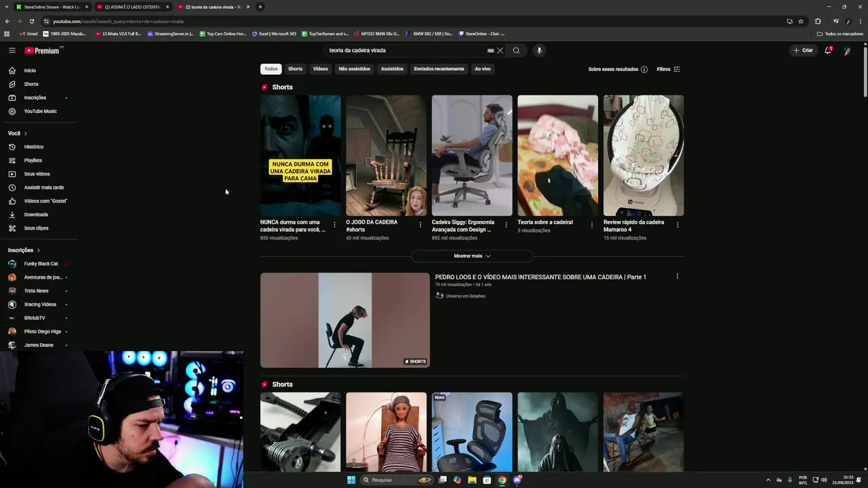Open the Gmail bookmark
Screen dimensions: 868x488
pyautogui.click(x=29, y=34)
